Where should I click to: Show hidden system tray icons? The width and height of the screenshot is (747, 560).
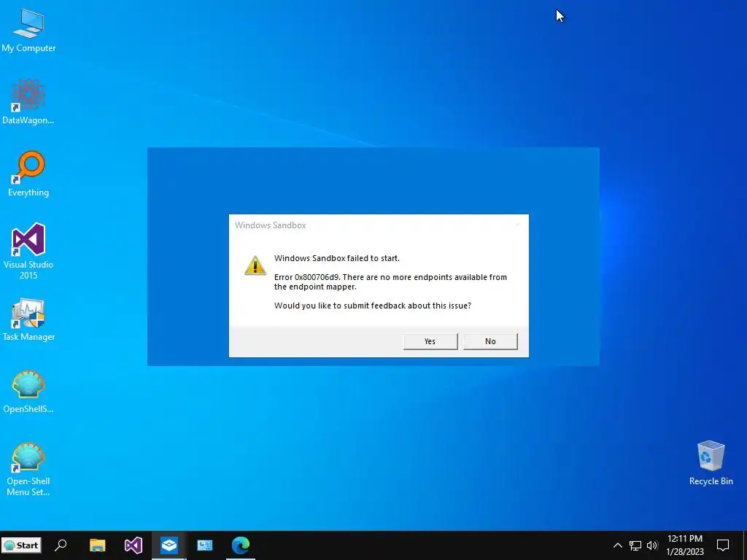tap(617, 545)
